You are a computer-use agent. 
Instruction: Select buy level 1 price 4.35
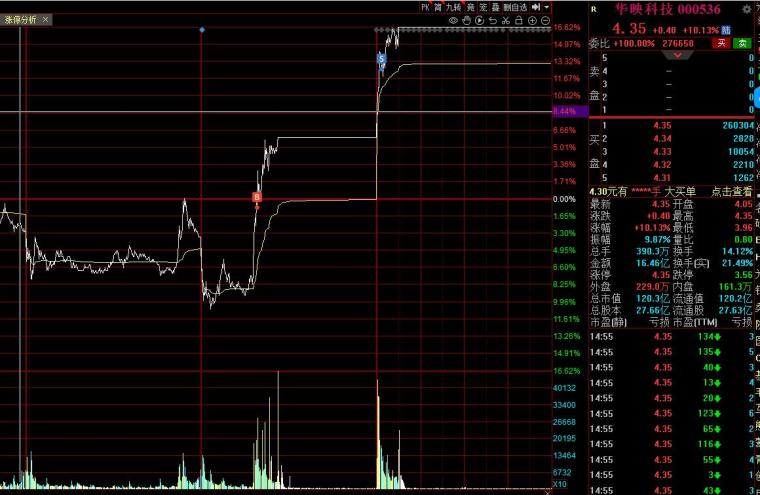coord(662,126)
